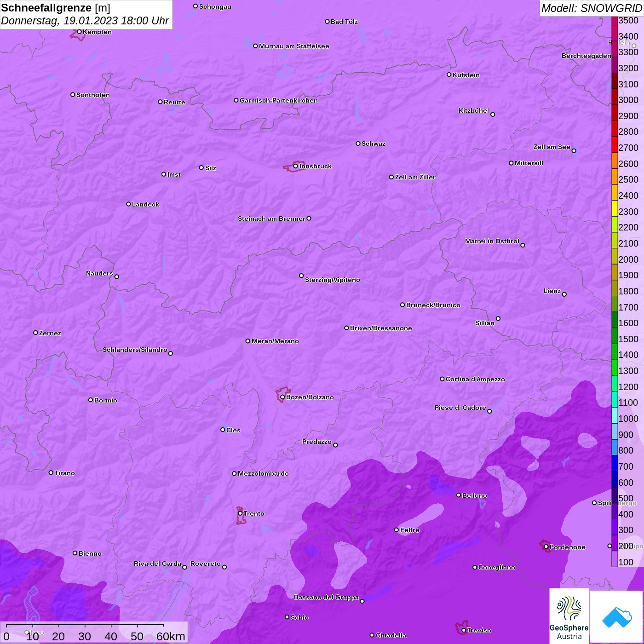644x644 pixels.
Task: Click the Trento city marker dot
Action: click(x=240, y=513)
